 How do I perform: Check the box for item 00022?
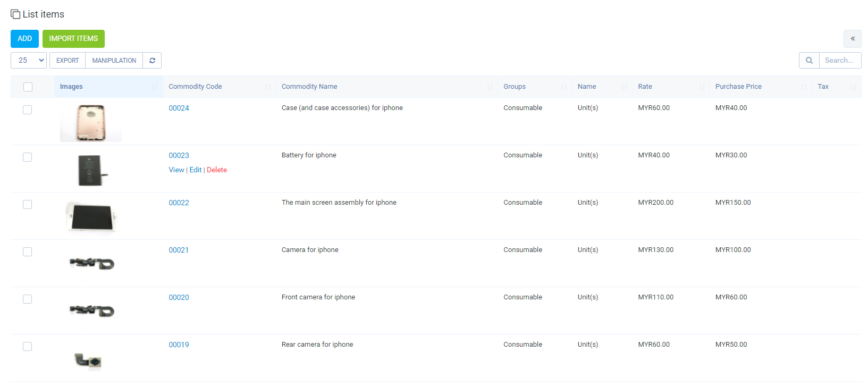(28, 204)
